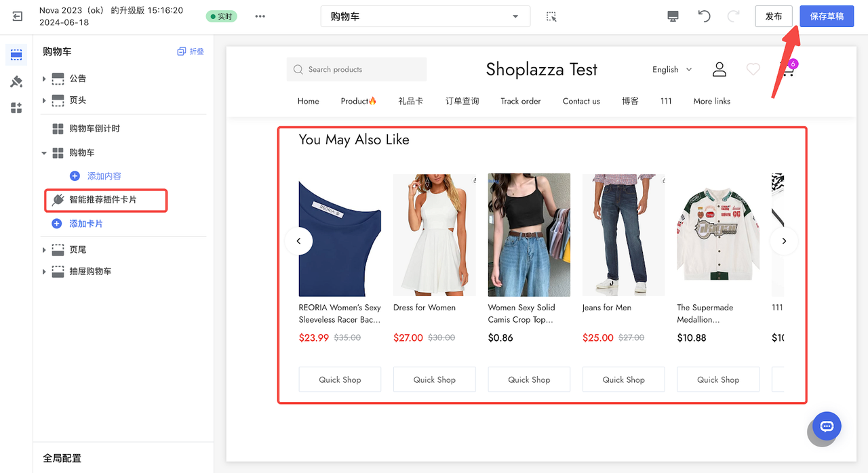868x473 pixels.
Task: Select the Home tab in the navigation
Action: pyautogui.click(x=308, y=101)
